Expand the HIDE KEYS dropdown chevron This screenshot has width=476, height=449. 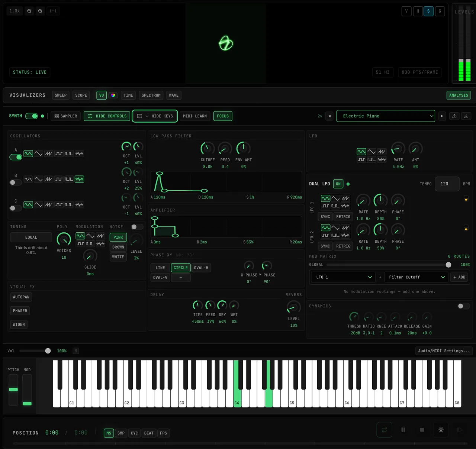147,116
